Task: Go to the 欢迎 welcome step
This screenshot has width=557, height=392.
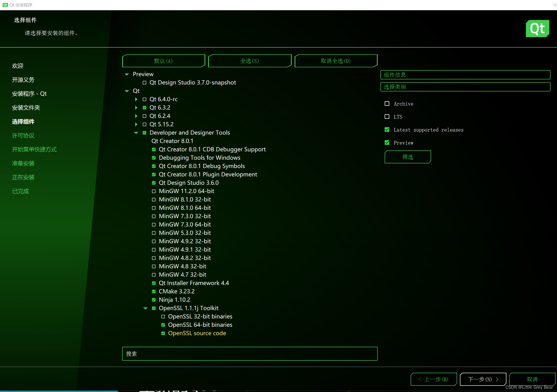Action: (18, 66)
